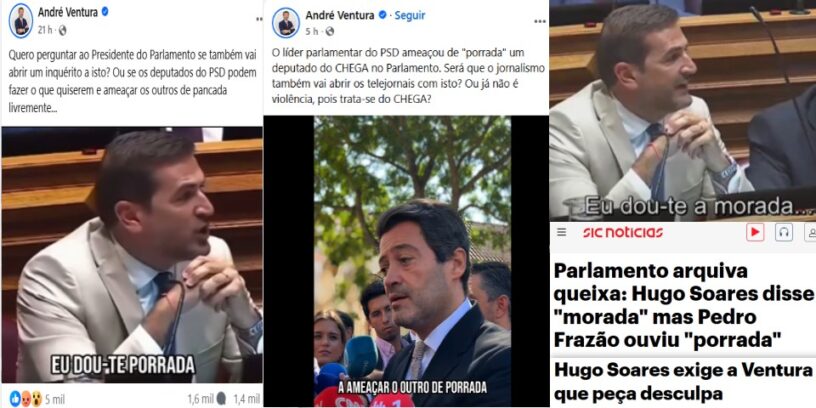This screenshot has height=408, width=816.
Task: Open the SIC Notícias logo homepage
Action: 623,232
